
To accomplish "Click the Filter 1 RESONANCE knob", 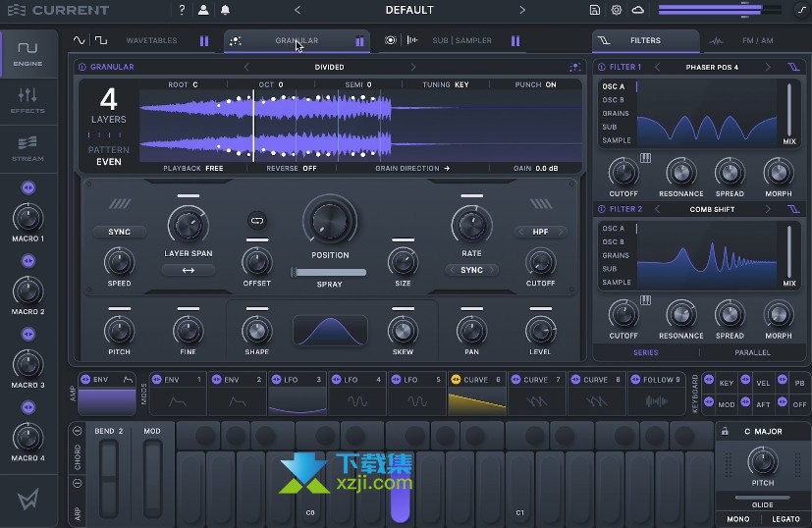I will click(x=681, y=173).
